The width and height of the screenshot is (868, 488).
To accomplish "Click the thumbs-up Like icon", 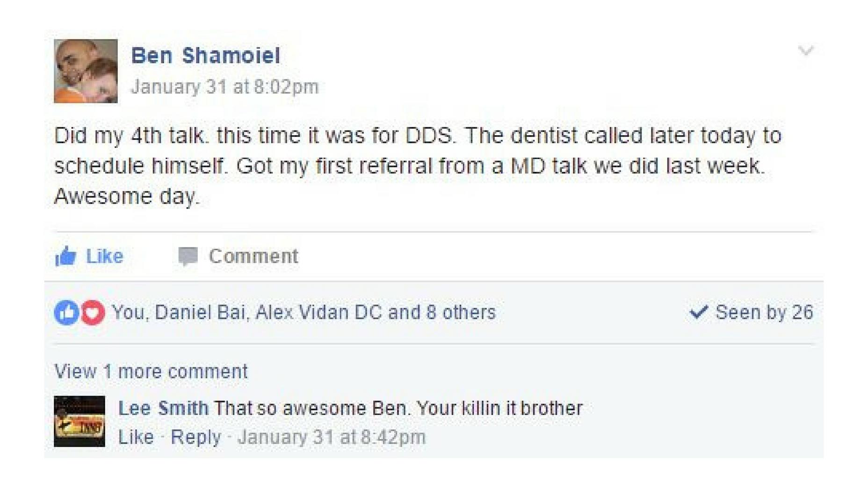I will pyautogui.click(x=65, y=256).
